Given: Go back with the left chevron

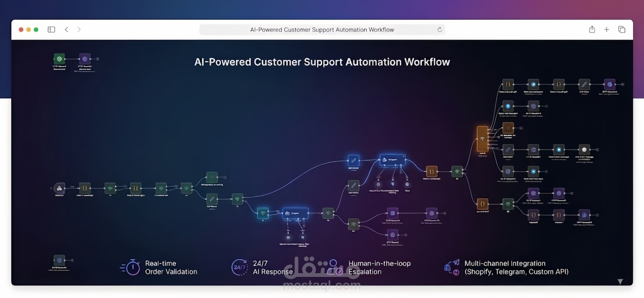Looking at the screenshot, I should coord(67,30).
